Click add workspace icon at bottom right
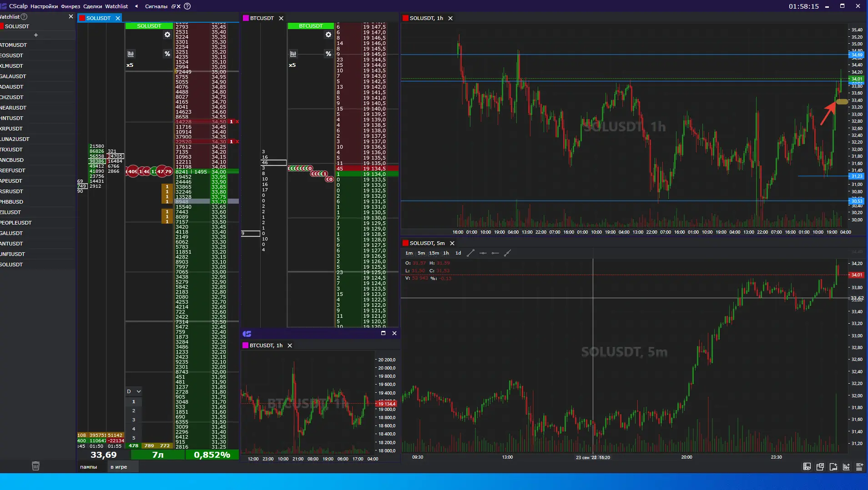Viewport: 868px width, 490px height. point(833,467)
